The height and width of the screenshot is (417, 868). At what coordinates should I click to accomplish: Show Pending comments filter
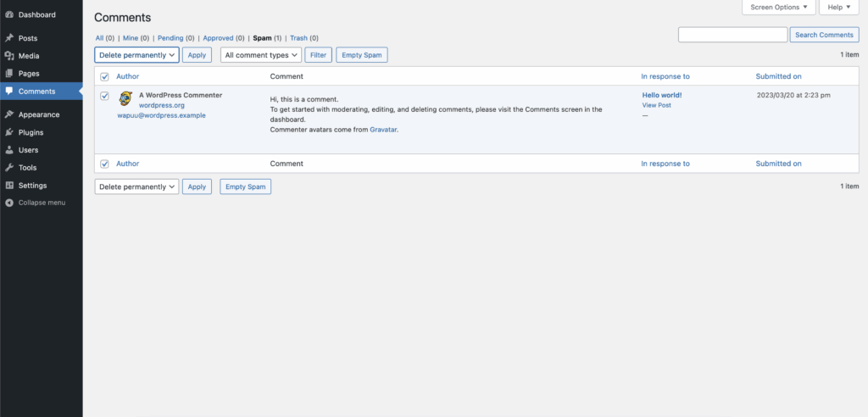(x=170, y=38)
